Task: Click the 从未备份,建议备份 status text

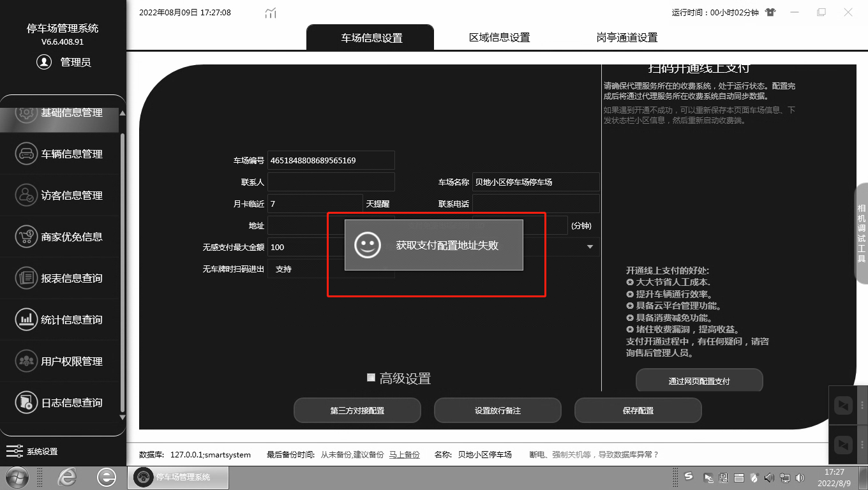Action: 352,455
